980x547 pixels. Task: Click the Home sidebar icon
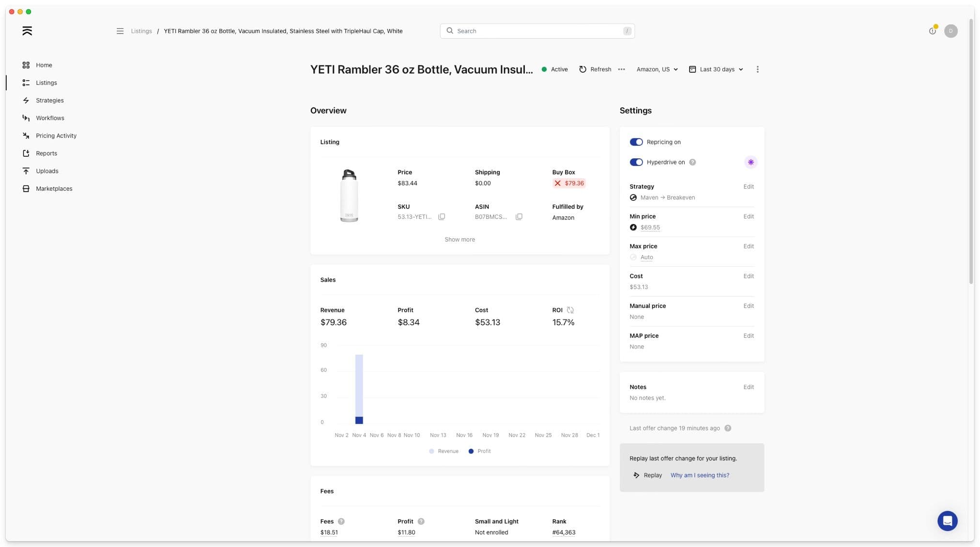[26, 65]
